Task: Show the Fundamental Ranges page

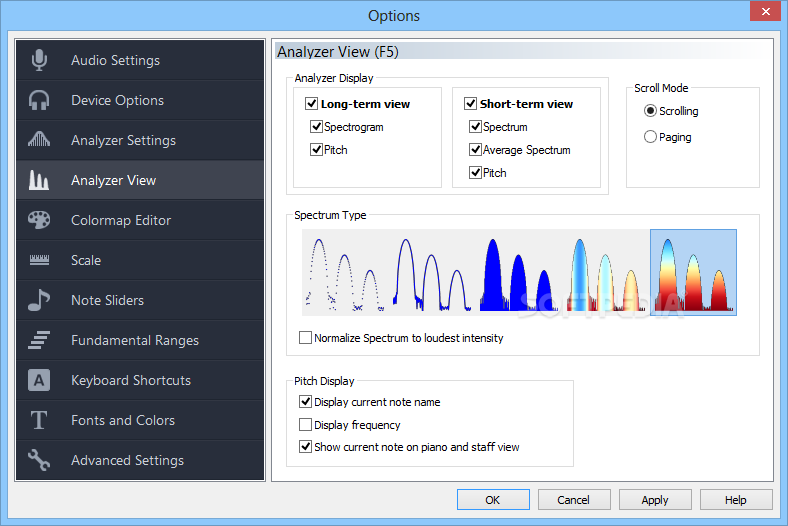Action: 140,340
